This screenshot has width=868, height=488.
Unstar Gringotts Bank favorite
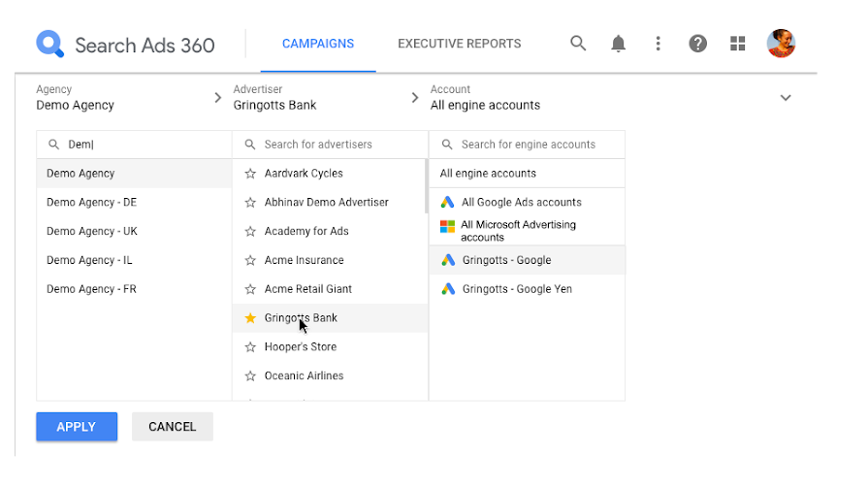tap(250, 317)
